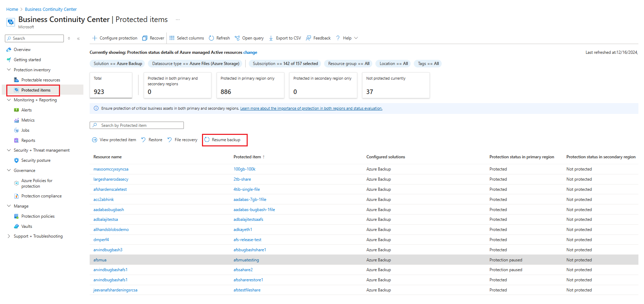This screenshot has width=644, height=304.
Task: Open the Security posture menu entry
Action: tap(36, 160)
